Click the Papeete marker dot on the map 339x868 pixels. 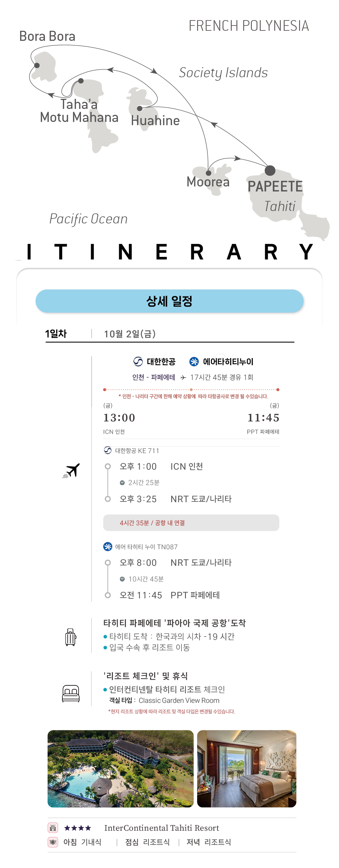[x=270, y=170]
